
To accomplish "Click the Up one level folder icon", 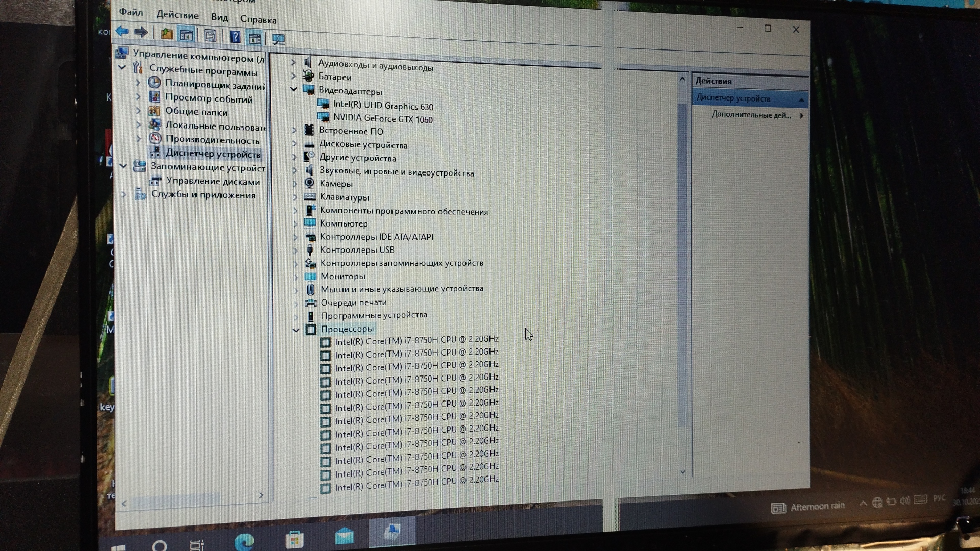I will click(x=166, y=34).
